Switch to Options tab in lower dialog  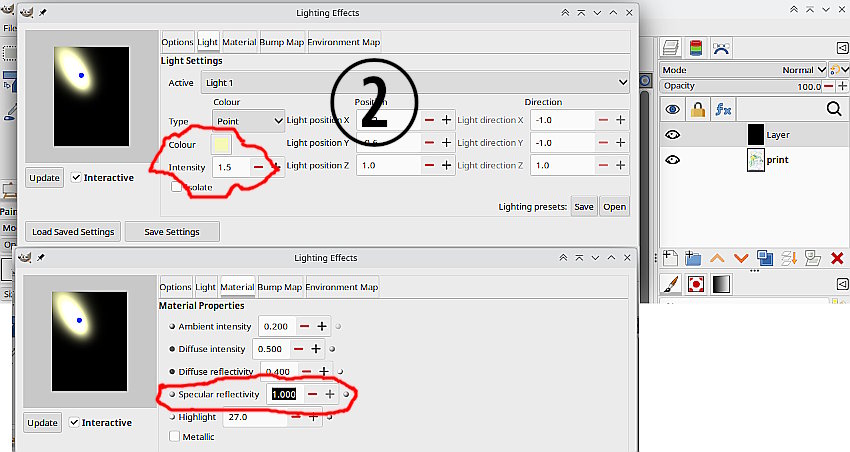click(x=176, y=287)
